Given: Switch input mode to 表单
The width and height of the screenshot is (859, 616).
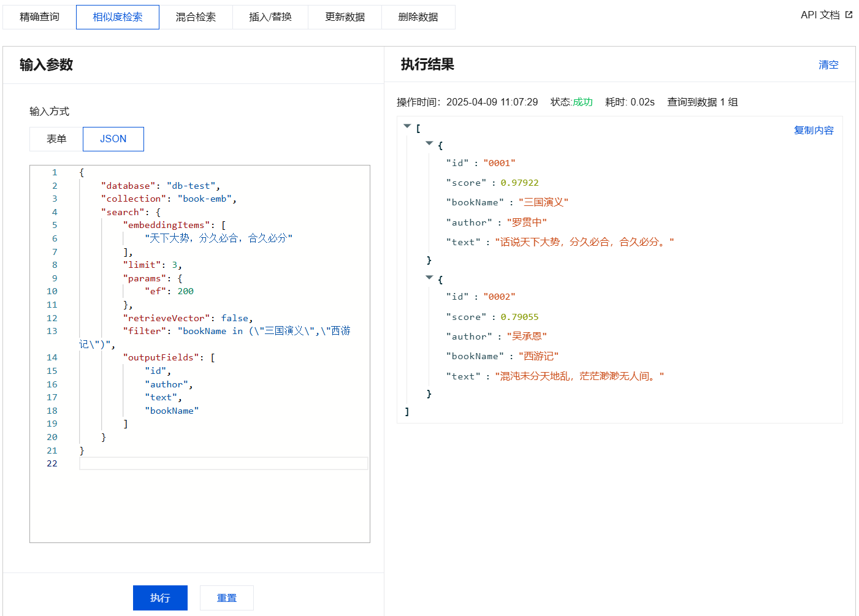Looking at the screenshot, I should pyautogui.click(x=56, y=139).
